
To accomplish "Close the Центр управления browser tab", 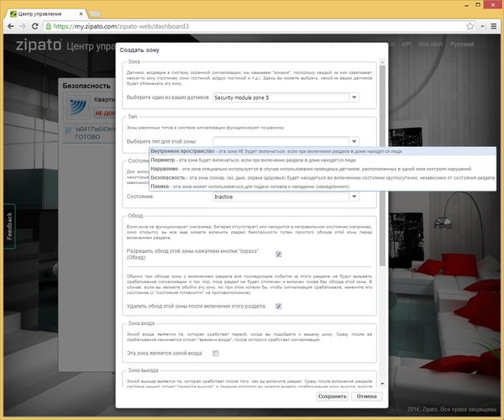I will point(81,13).
